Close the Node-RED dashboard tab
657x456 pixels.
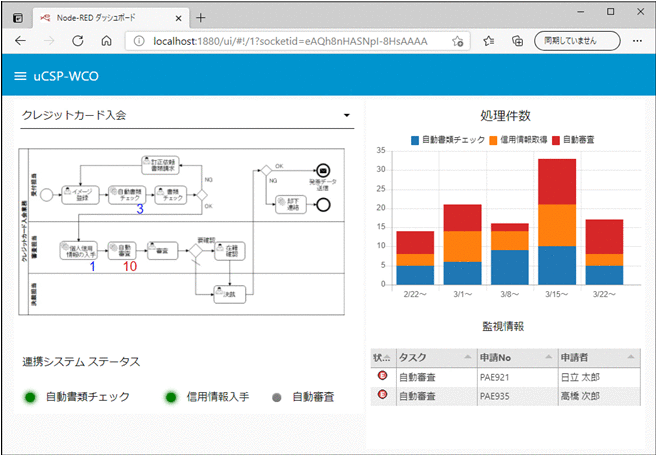coord(178,18)
